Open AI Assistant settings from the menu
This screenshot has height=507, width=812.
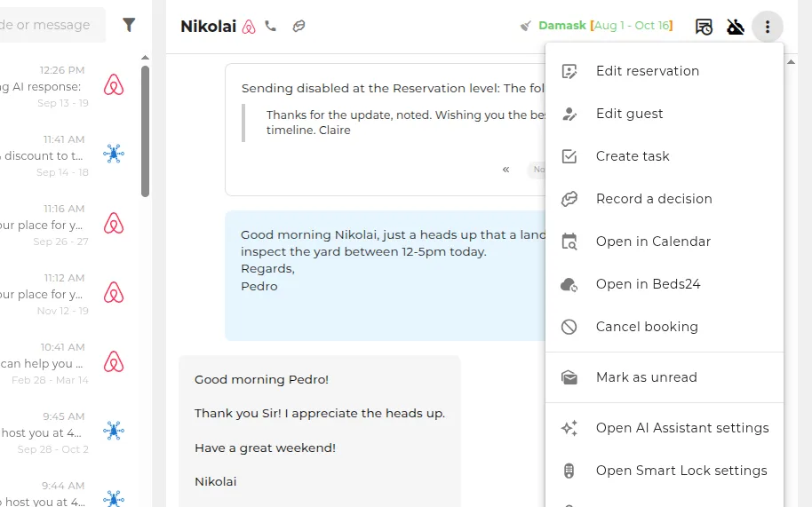665,428
